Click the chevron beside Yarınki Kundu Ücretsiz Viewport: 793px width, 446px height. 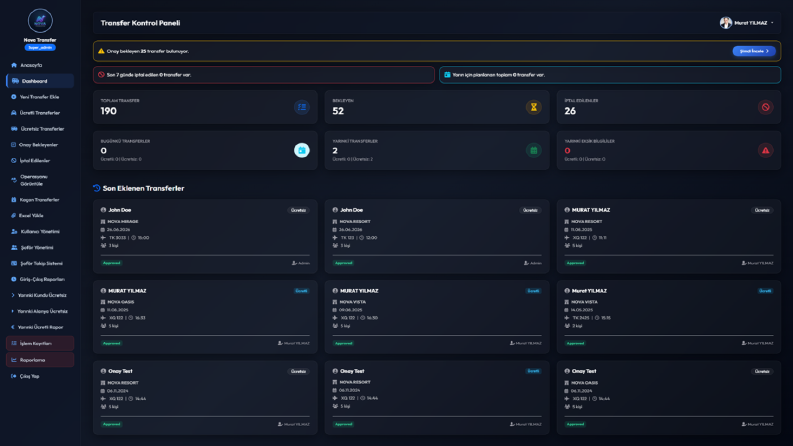pyautogui.click(x=13, y=295)
